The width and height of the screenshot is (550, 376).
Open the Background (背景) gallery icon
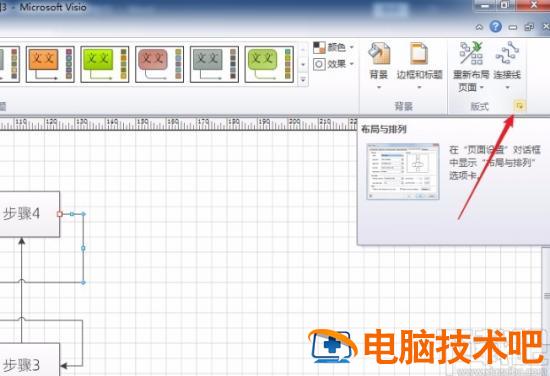coord(379,54)
